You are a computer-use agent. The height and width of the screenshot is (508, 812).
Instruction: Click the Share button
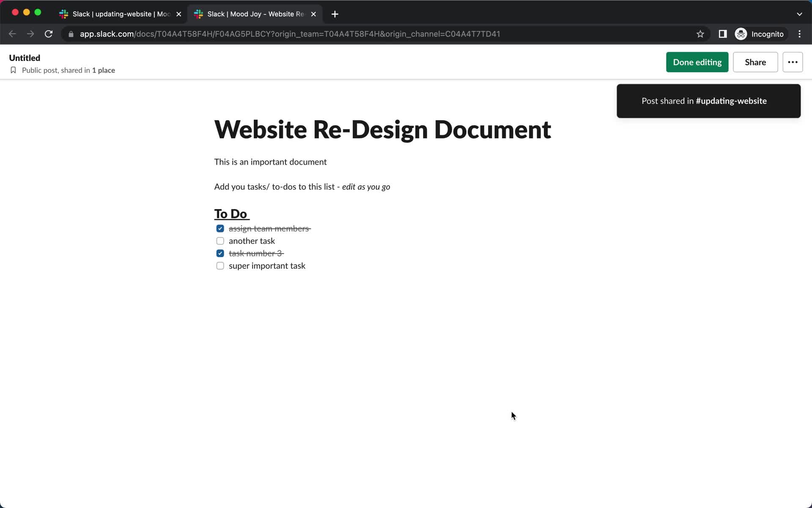pos(755,62)
